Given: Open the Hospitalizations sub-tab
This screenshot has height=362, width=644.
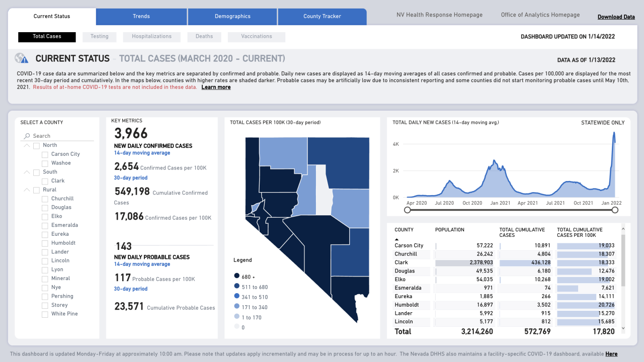Looking at the screenshot, I should pyautogui.click(x=151, y=37).
